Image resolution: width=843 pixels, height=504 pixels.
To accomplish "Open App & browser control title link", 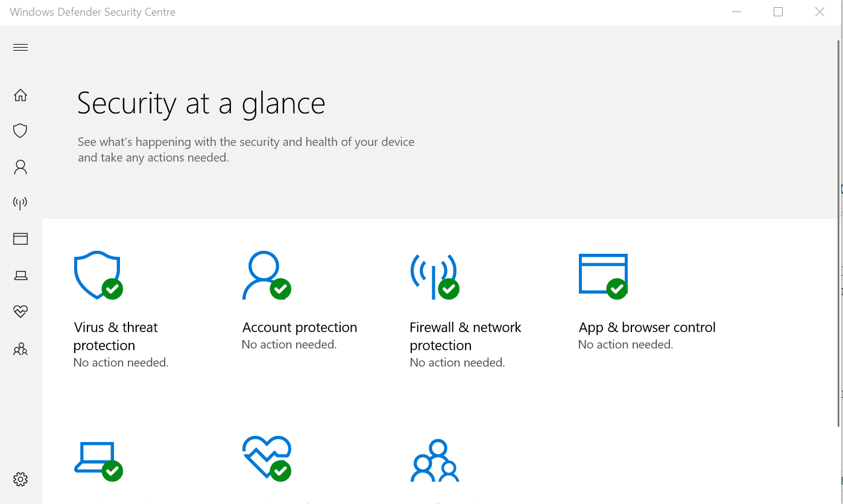I will (x=647, y=327).
